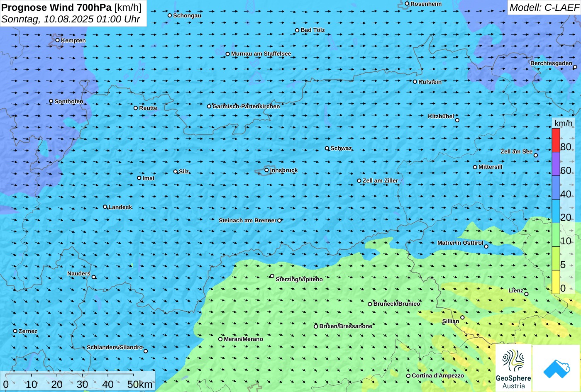Viewport: 581px width, 392px height.
Task: Select the Zernez location marker
Action: point(15,331)
